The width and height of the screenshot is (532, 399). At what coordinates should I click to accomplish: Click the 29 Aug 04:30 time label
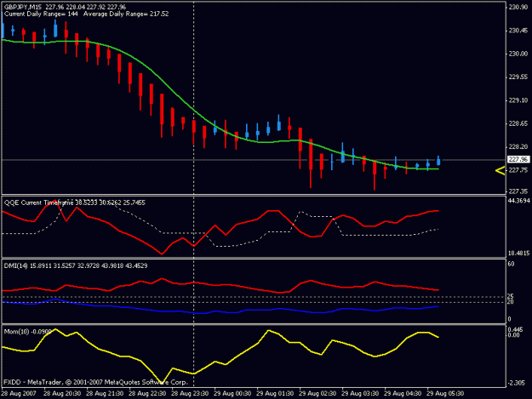pyautogui.click(x=403, y=394)
